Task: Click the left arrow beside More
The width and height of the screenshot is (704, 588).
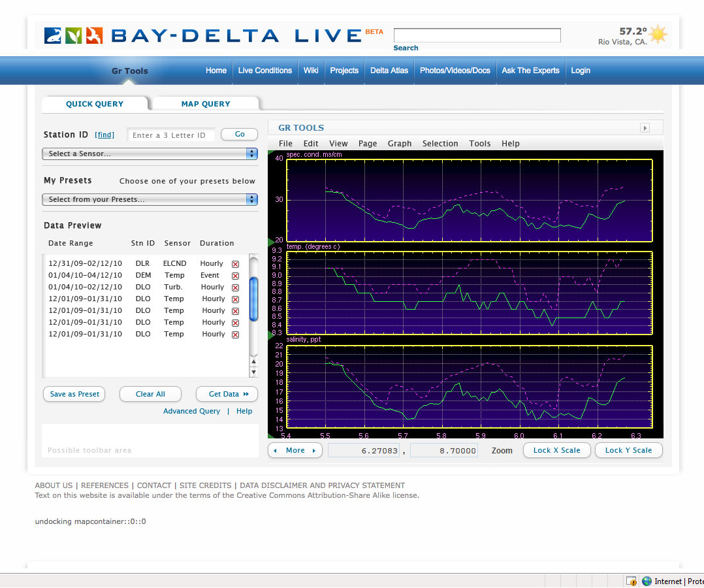Action: coord(275,451)
